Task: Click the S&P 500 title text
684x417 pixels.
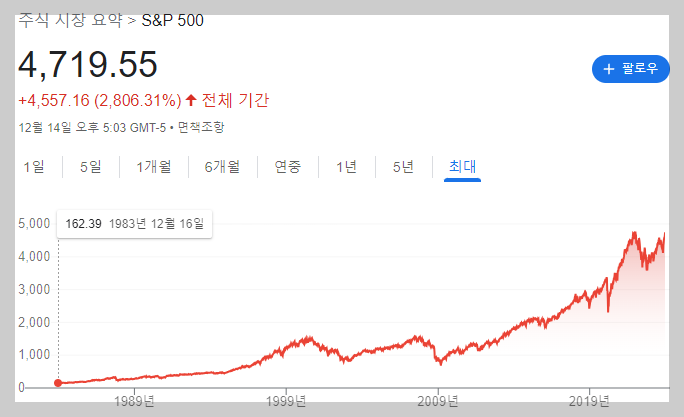Action: click(173, 21)
